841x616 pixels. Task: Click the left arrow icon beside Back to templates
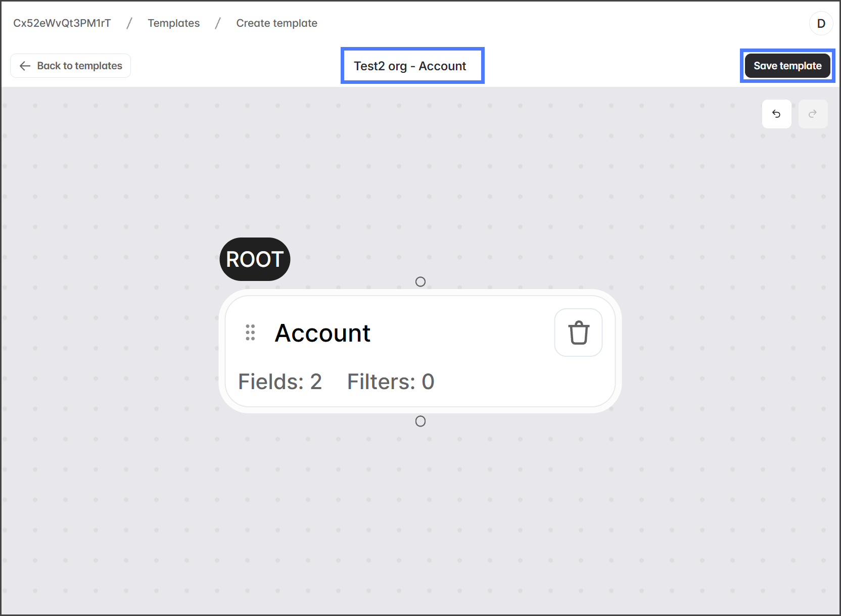pyautogui.click(x=25, y=66)
